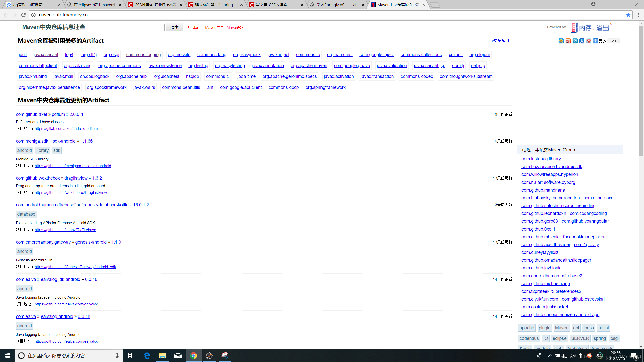The height and width of the screenshot is (362, 644).
Task: Click the red Pengyou share icon
Action: [x=589, y=41]
